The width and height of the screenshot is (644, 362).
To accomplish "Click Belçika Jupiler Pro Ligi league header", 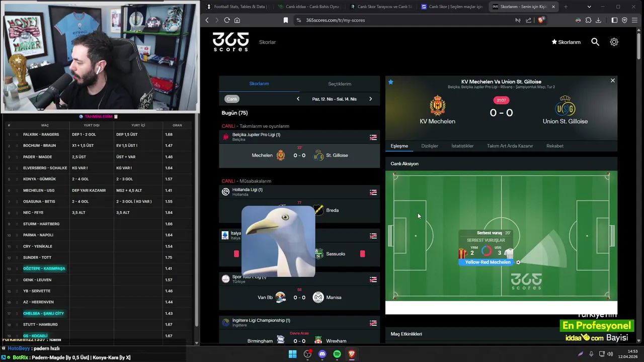I will [299, 137].
